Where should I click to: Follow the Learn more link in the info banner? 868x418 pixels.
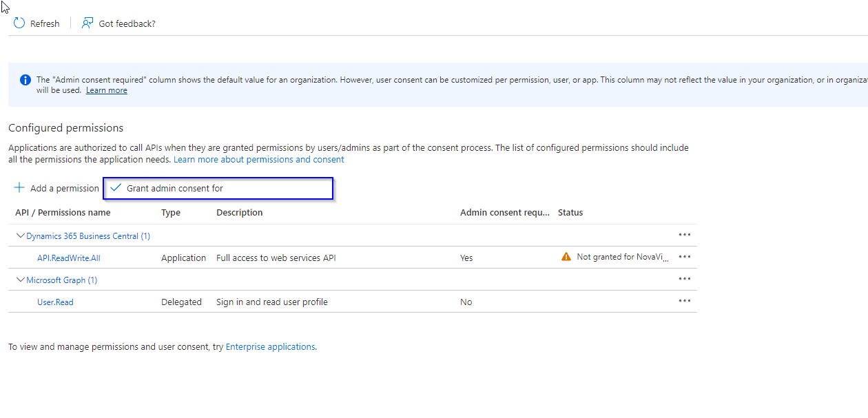click(x=106, y=90)
